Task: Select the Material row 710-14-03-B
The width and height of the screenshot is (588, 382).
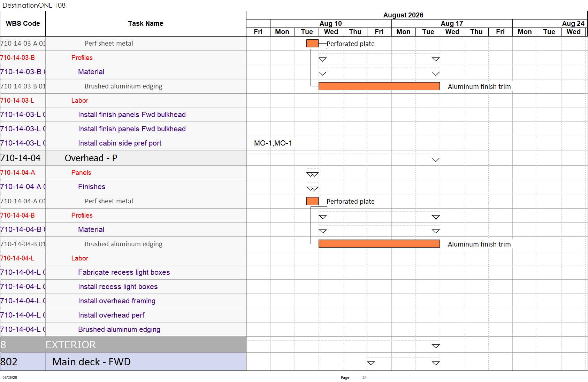Action: point(123,72)
